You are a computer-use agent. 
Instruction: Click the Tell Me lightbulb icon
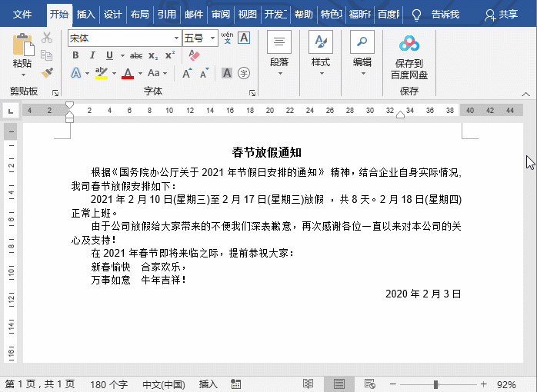point(416,15)
